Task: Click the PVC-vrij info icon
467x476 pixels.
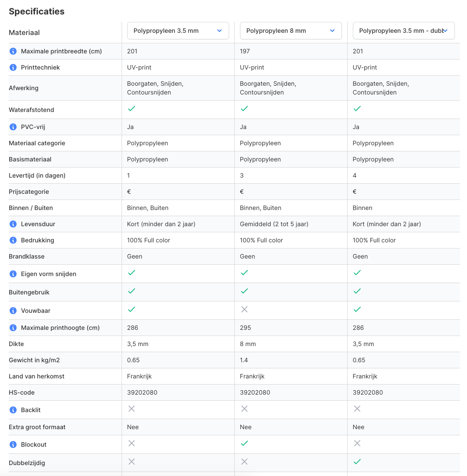Action: pos(13,127)
